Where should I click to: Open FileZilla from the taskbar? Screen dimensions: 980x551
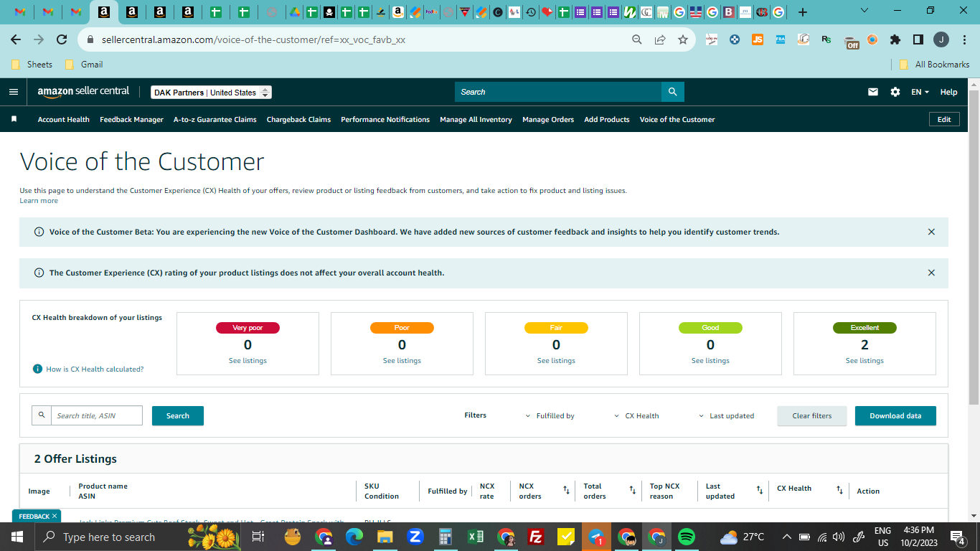click(534, 537)
